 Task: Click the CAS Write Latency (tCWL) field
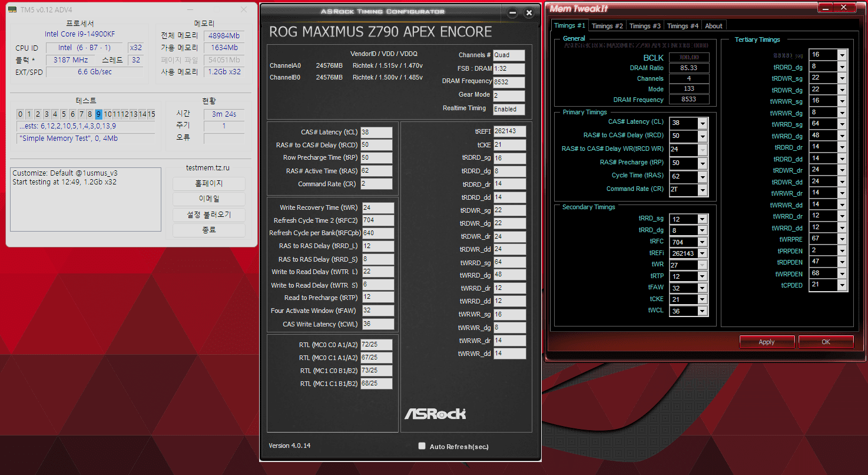(377, 324)
